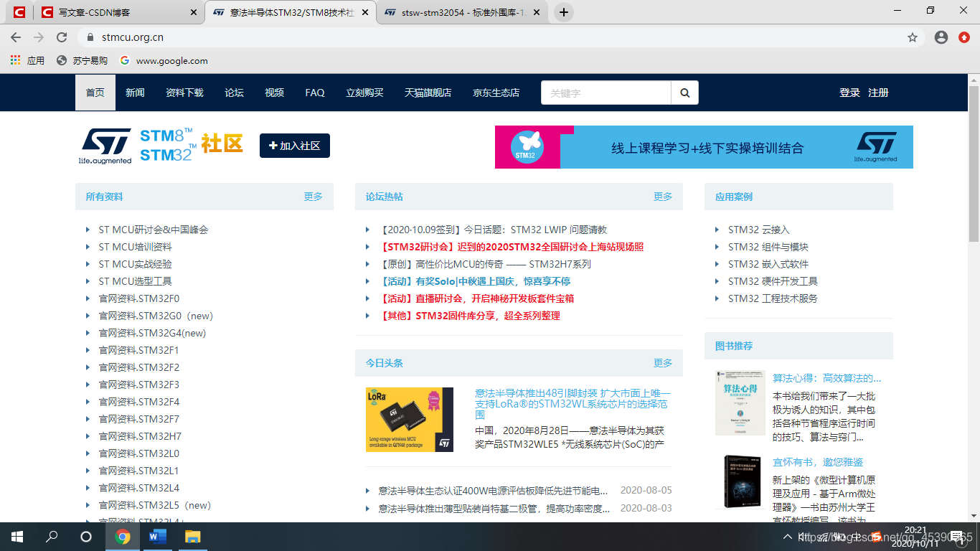Open 官网资料.STM32G4(new) item

[x=152, y=333]
